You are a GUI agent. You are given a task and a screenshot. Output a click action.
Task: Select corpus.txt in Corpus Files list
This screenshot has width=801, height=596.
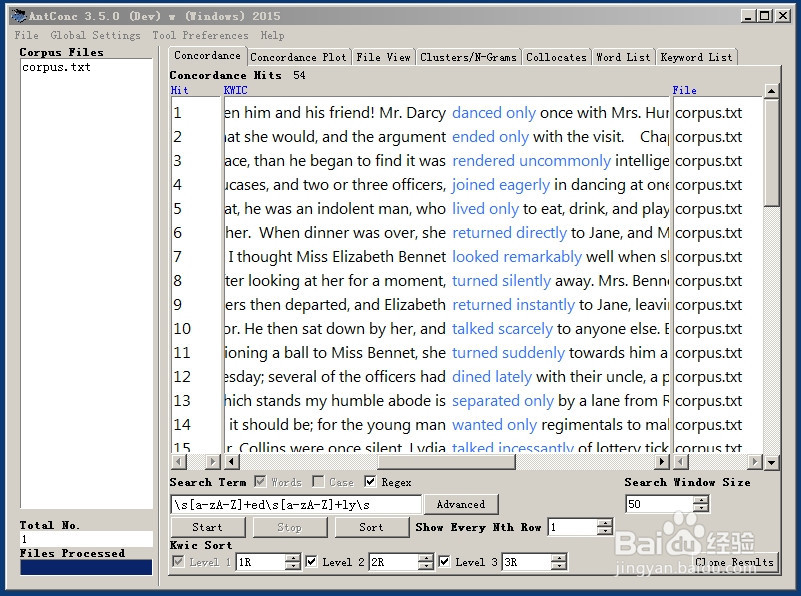56,67
